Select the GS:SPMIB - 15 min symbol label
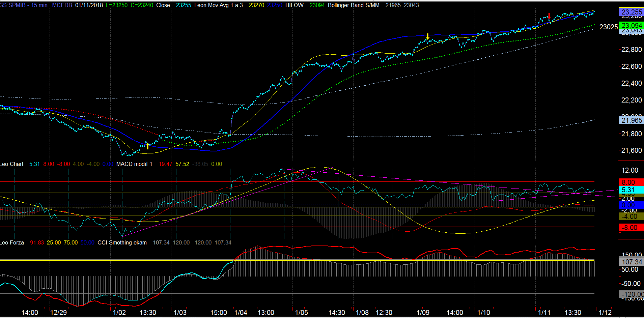Image resolution: width=644 pixels, height=318 pixels. [24, 5]
